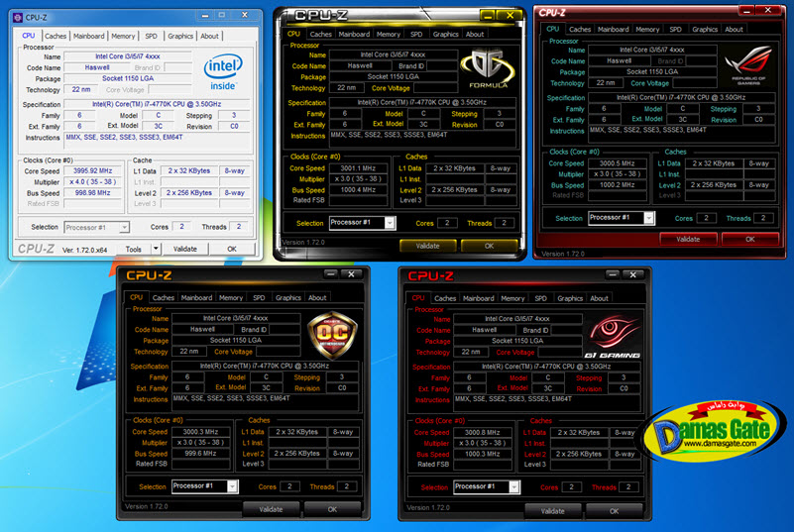Open Caches tab in ROG CPU-Z window
The image size is (794, 532).
click(579, 30)
